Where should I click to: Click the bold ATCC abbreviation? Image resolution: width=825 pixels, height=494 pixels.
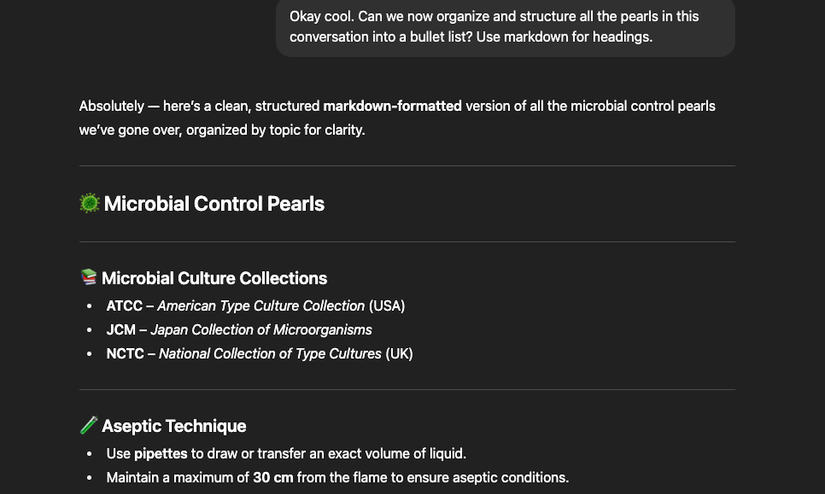tap(124, 306)
